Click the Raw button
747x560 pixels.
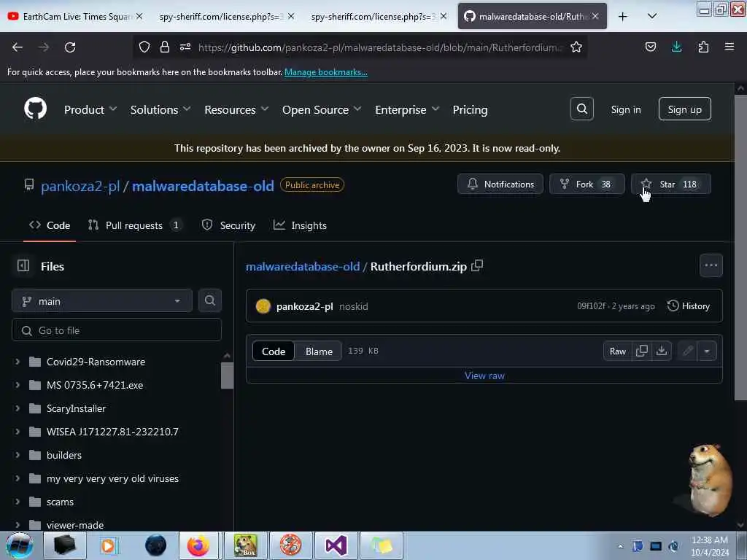[617, 351]
